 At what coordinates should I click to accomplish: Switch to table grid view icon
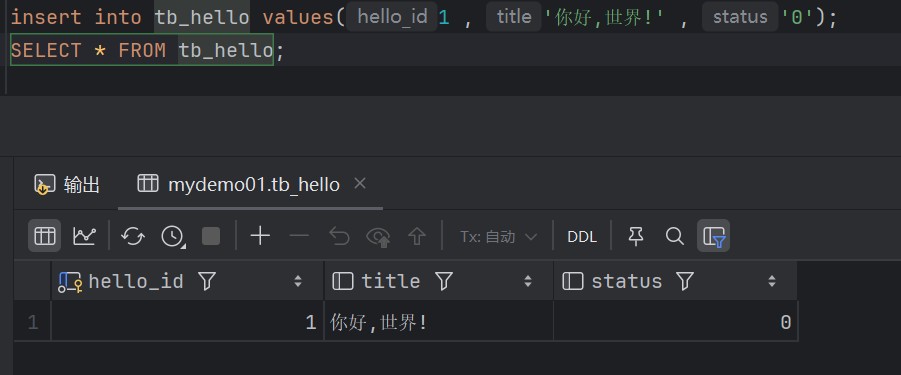pos(45,236)
